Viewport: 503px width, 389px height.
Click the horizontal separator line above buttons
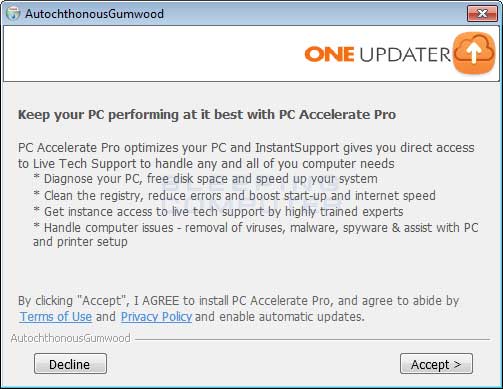pos(312,339)
